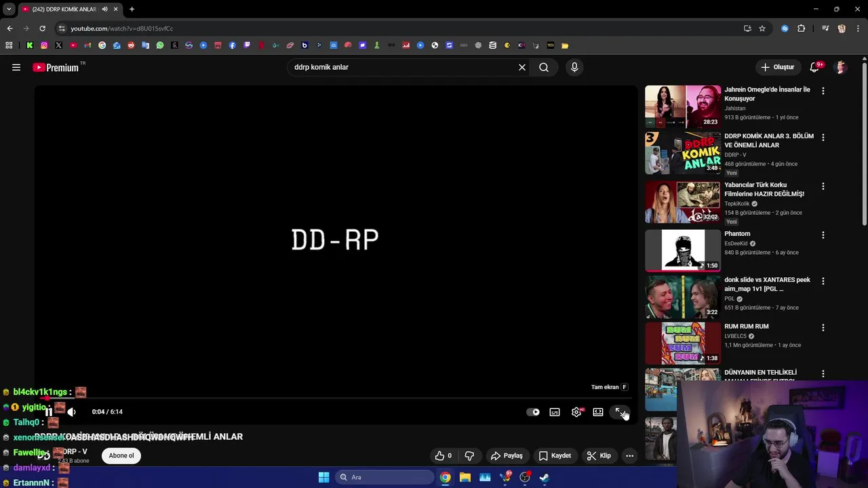Open the bookmarks folder icon
Viewport: 868px width, 488px height.
565,45
